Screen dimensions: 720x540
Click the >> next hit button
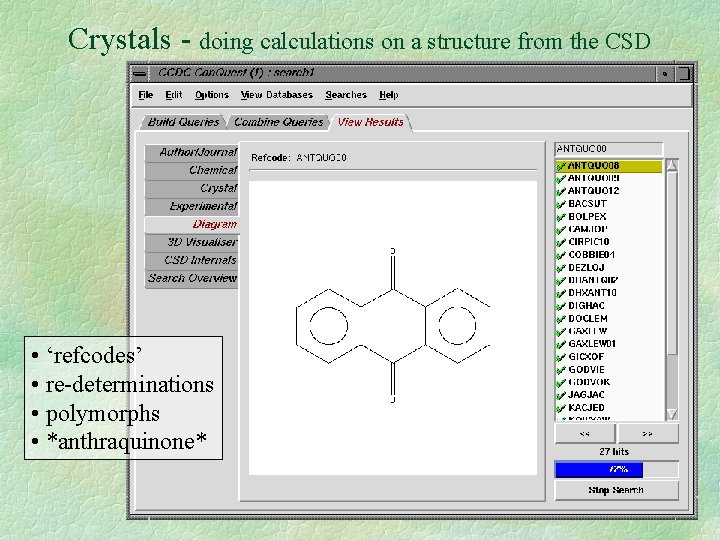click(648, 433)
